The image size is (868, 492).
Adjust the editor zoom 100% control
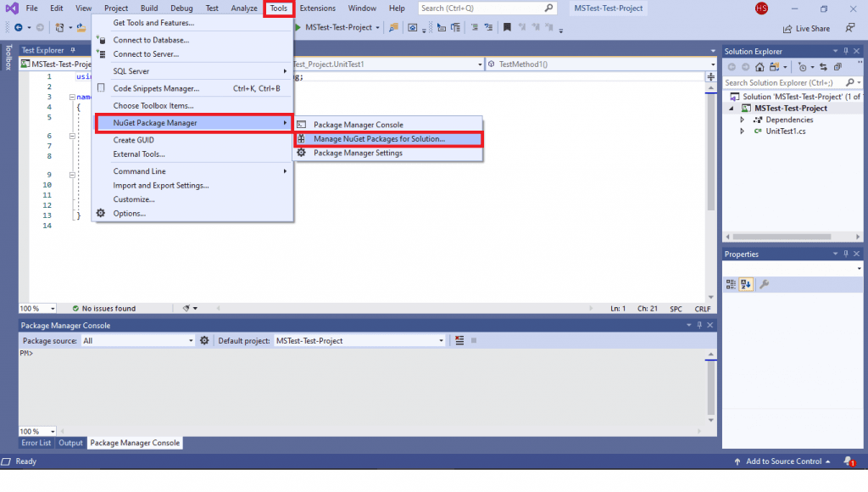click(36, 308)
